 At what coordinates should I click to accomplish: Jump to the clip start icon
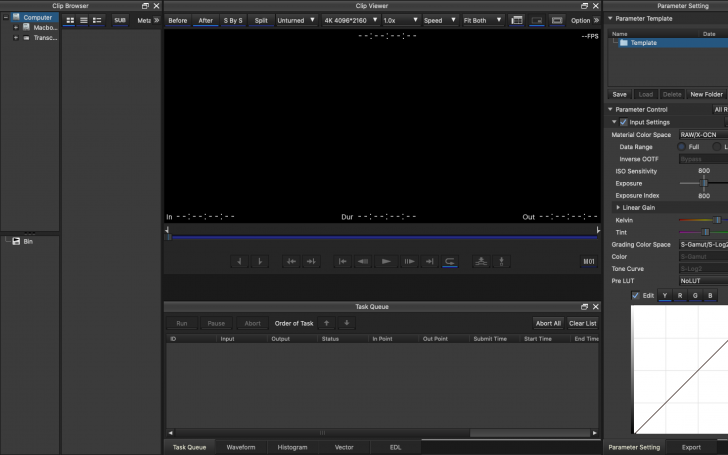[x=342, y=261]
